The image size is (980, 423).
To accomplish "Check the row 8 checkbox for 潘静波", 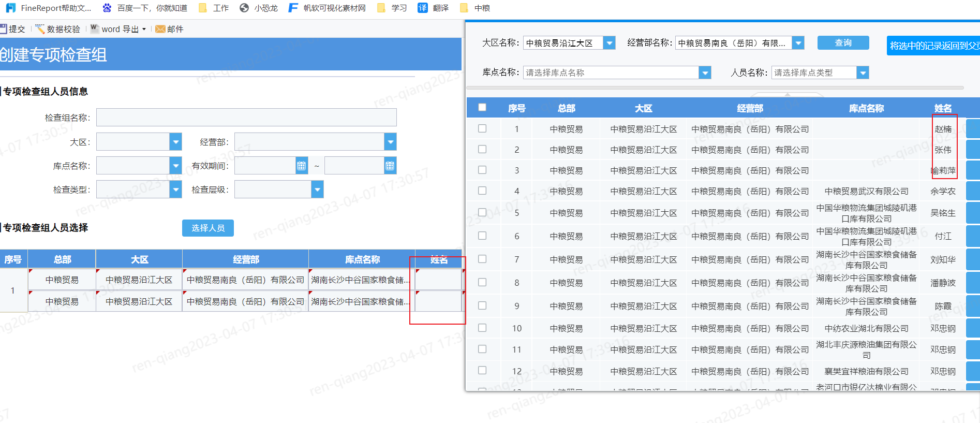I will (x=482, y=282).
